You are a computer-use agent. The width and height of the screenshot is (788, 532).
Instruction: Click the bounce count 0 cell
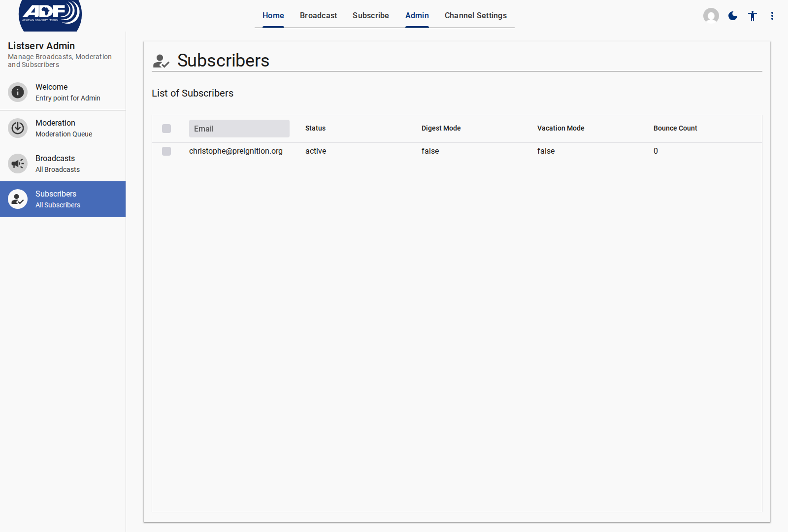656,151
